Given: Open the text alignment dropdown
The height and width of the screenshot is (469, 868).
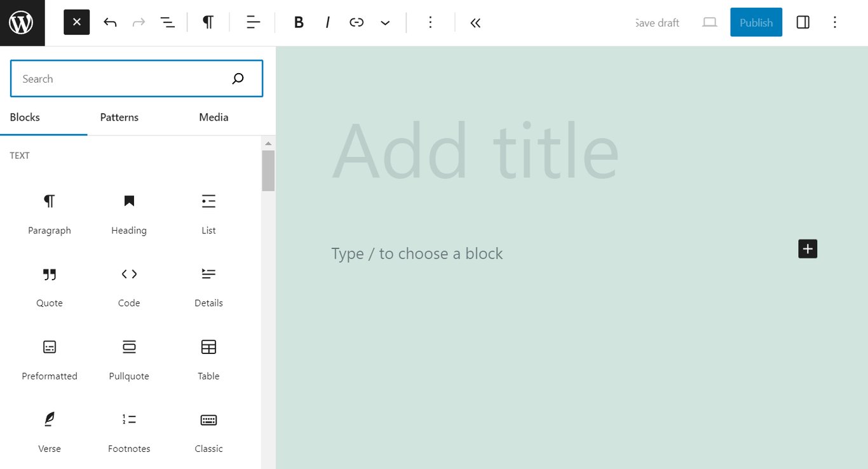Looking at the screenshot, I should pos(252,22).
